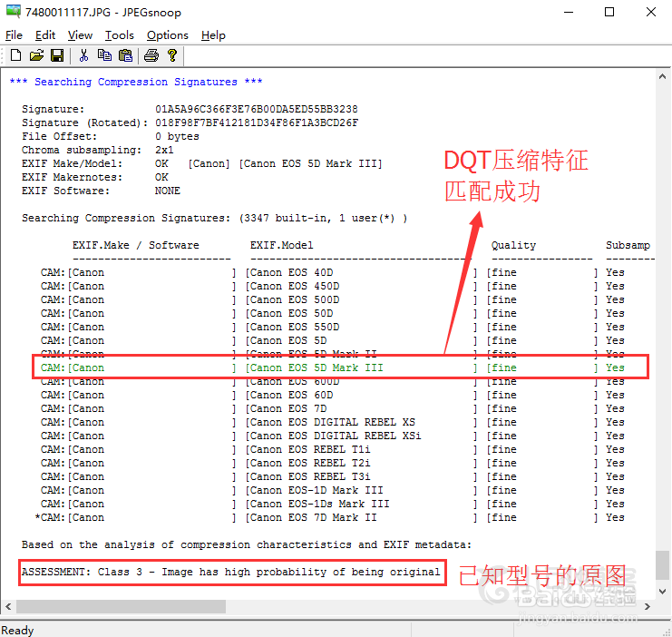The image size is (672, 637).
Task: Select the Canon EOS 50D row
Action: coord(332,313)
